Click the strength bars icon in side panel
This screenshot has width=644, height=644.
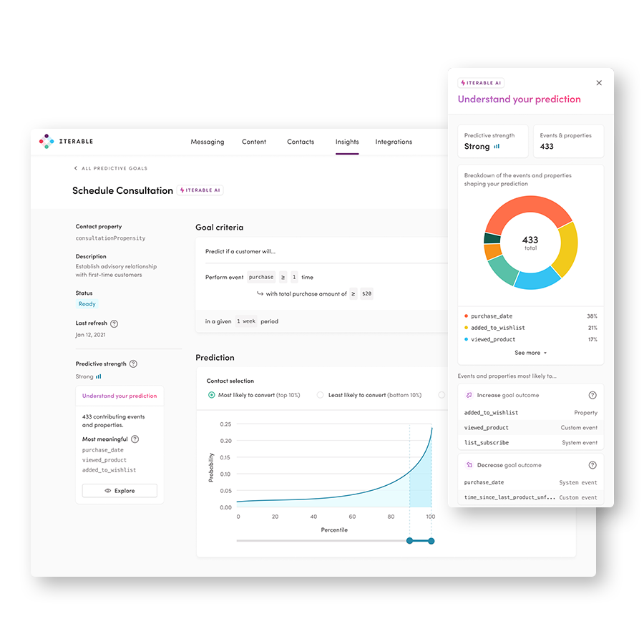click(497, 146)
